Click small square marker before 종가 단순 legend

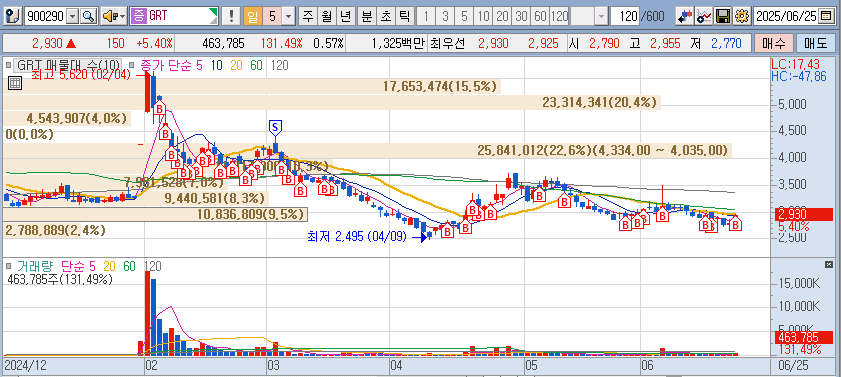click(132, 65)
